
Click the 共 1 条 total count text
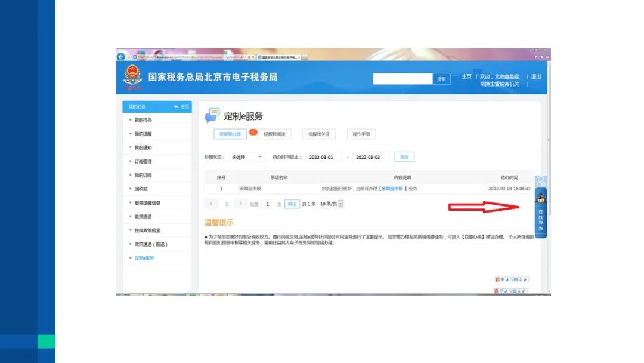pos(309,204)
